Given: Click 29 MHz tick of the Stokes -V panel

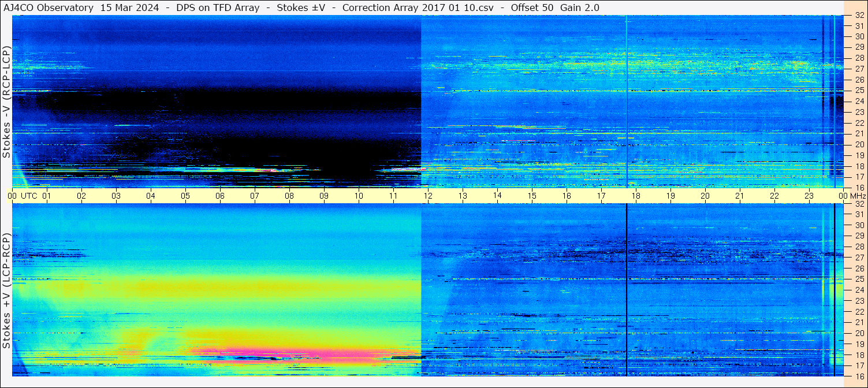Looking at the screenshot, I should pos(859,47).
